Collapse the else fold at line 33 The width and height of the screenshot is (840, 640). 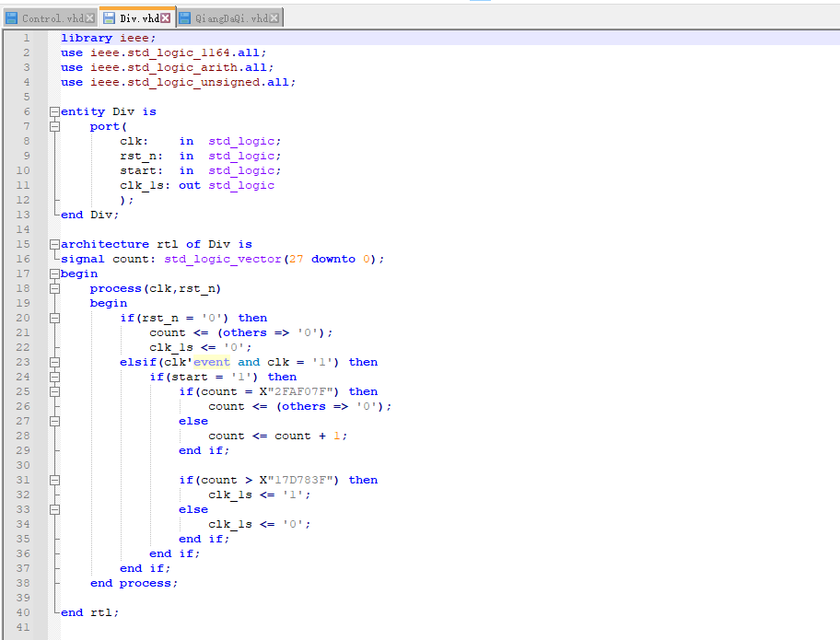point(54,509)
